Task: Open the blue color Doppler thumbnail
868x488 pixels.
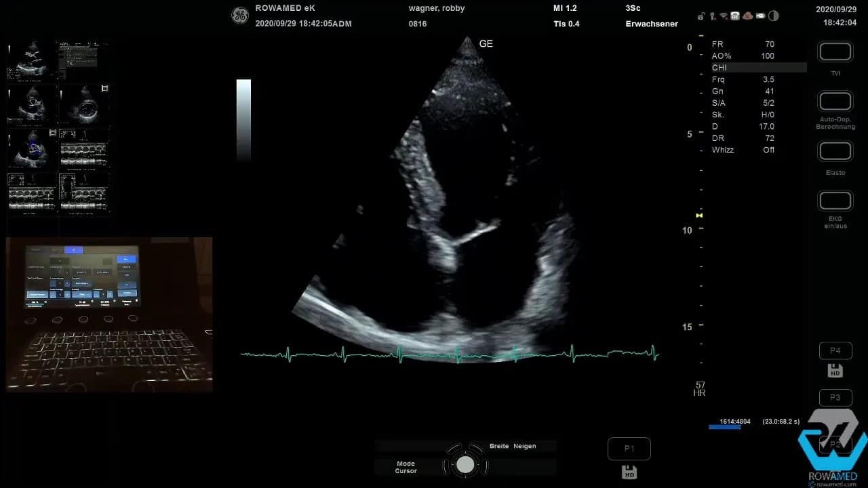Action: tap(33, 148)
